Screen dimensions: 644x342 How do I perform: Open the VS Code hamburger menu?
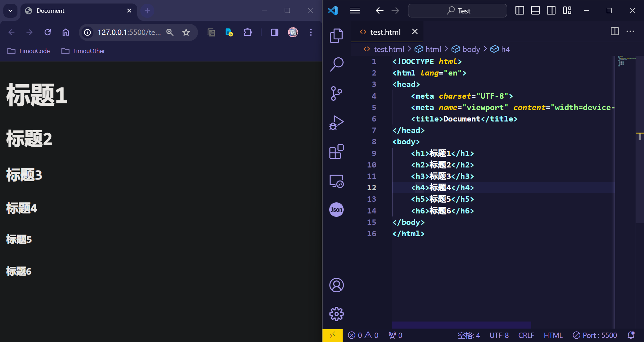[355, 11]
